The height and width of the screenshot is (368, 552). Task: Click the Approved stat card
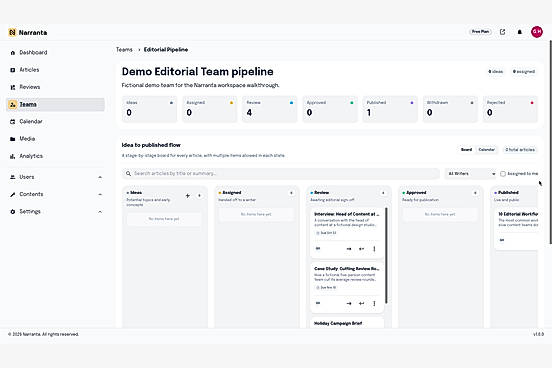(x=330, y=109)
